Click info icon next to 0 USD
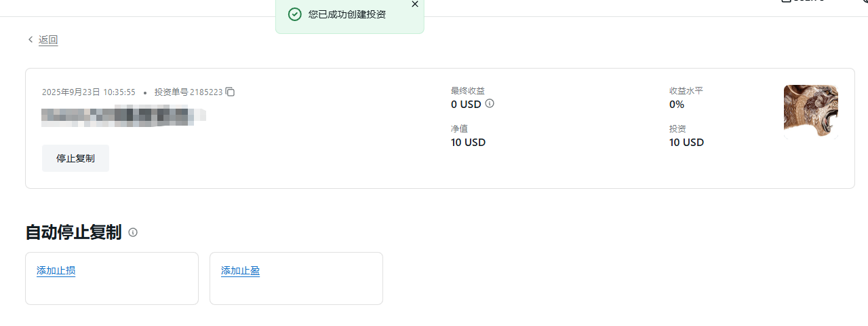The width and height of the screenshot is (868, 326). [490, 104]
